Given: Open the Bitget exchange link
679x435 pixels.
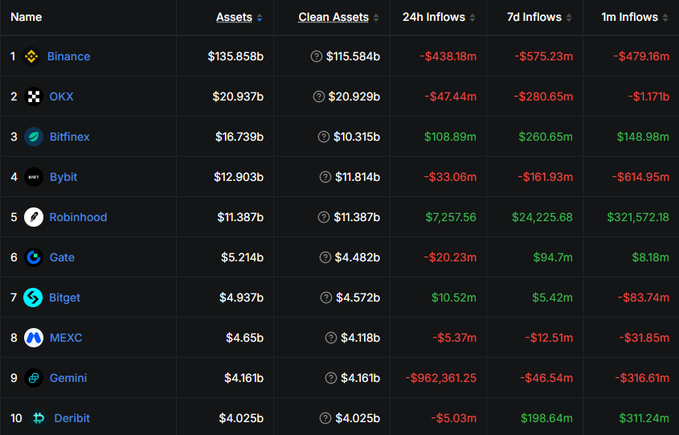Looking at the screenshot, I should point(65,298).
